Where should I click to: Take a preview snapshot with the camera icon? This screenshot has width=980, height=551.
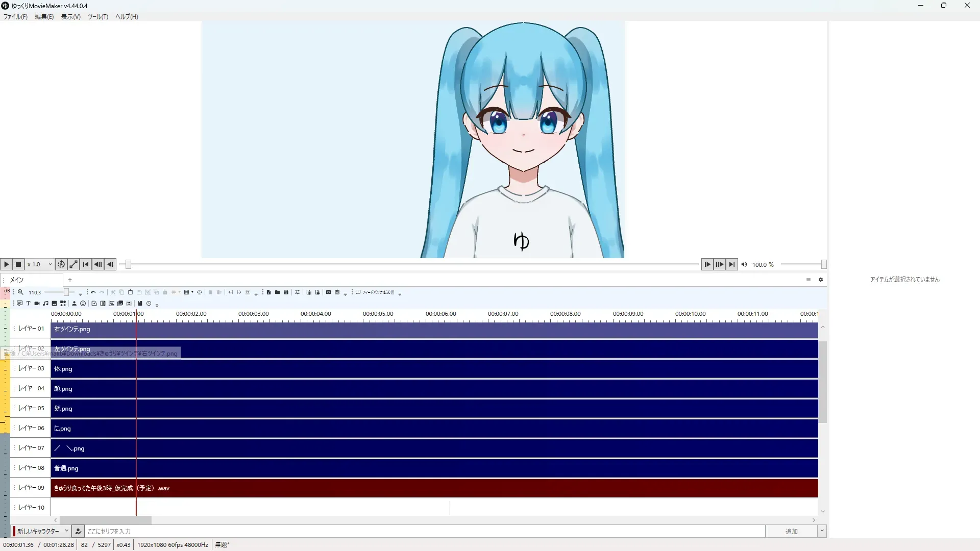(328, 292)
